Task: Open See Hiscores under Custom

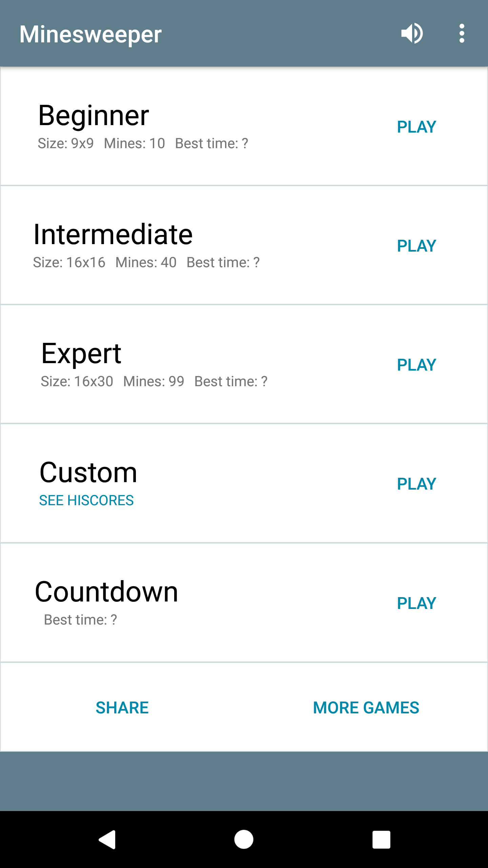Action: pyautogui.click(x=86, y=500)
